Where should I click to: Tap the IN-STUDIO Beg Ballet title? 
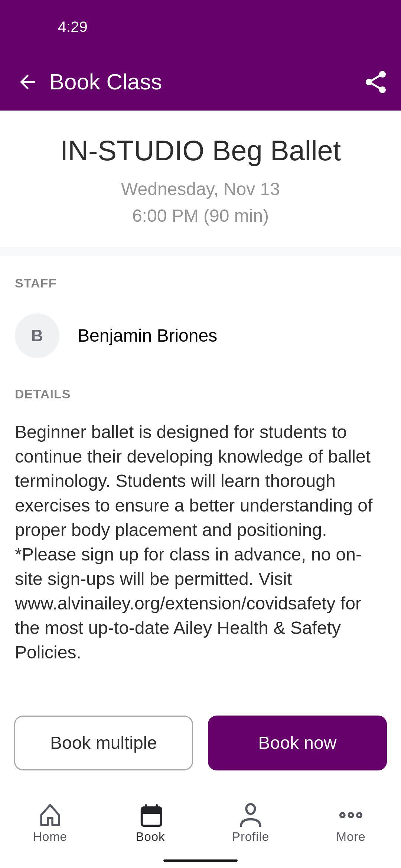coord(200,151)
